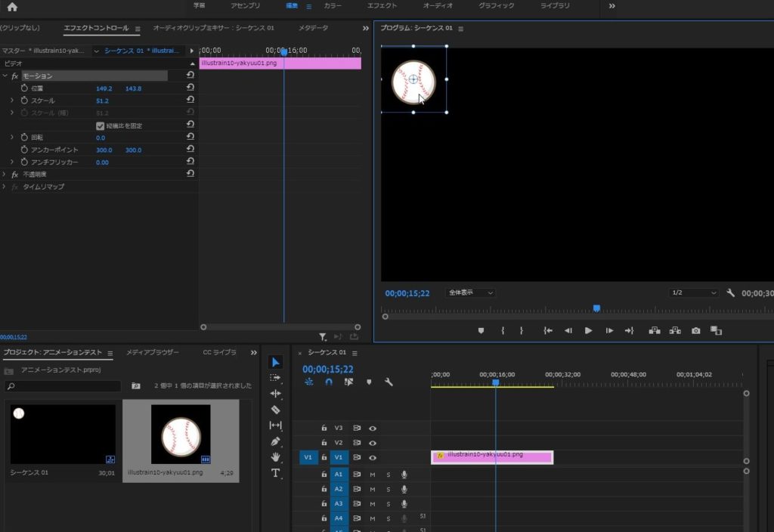This screenshot has width=774, height=532.
Task: Click the Home icon
Action: (11, 7)
